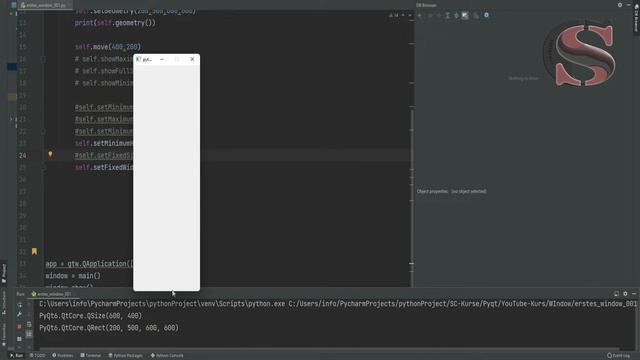The height and width of the screenshot is (360, 640).
Task: Click the green plus icon in DB Browser toolbar
Action: pyautogui.click(x=420, y=16)
